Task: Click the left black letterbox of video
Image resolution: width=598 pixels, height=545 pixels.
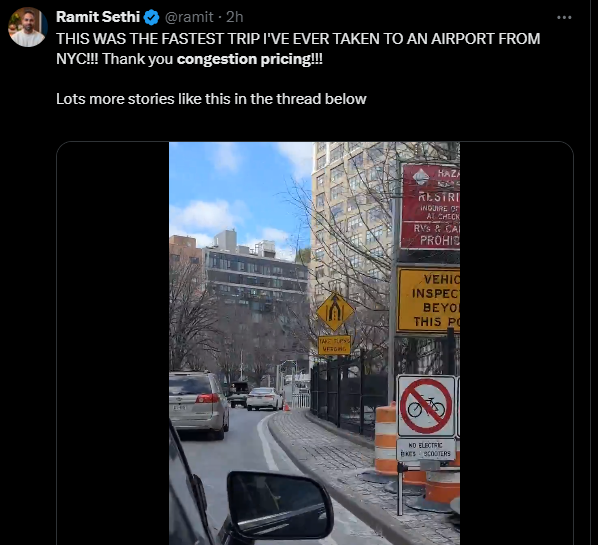Action: point(113,343)
